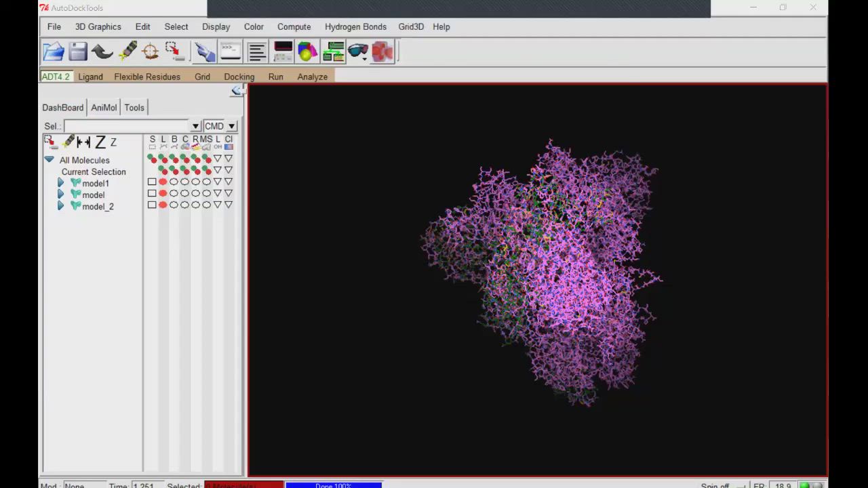Enable ribbon display for the model row
868x488 pixels.
point(195,194)
